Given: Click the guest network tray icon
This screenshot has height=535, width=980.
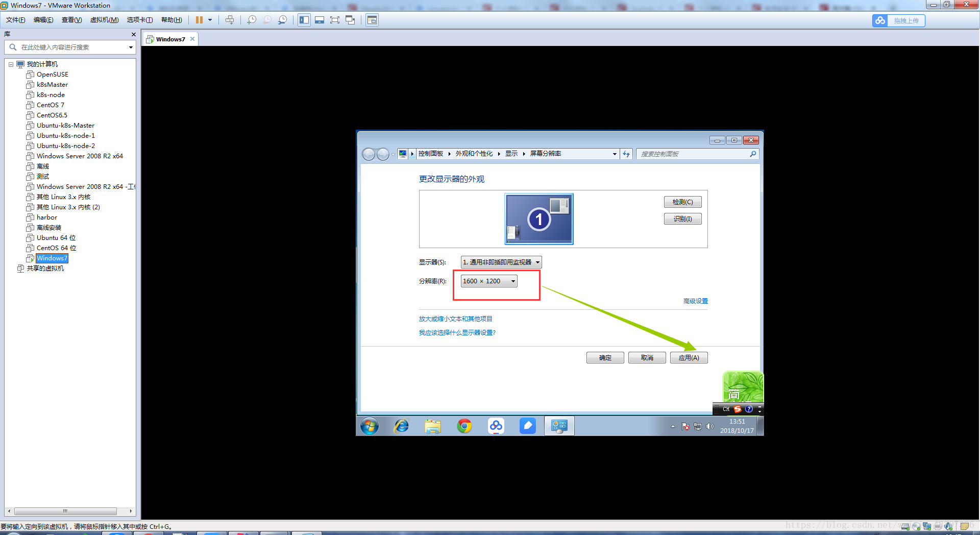Looking at the screenshot, I should [698, 426].
